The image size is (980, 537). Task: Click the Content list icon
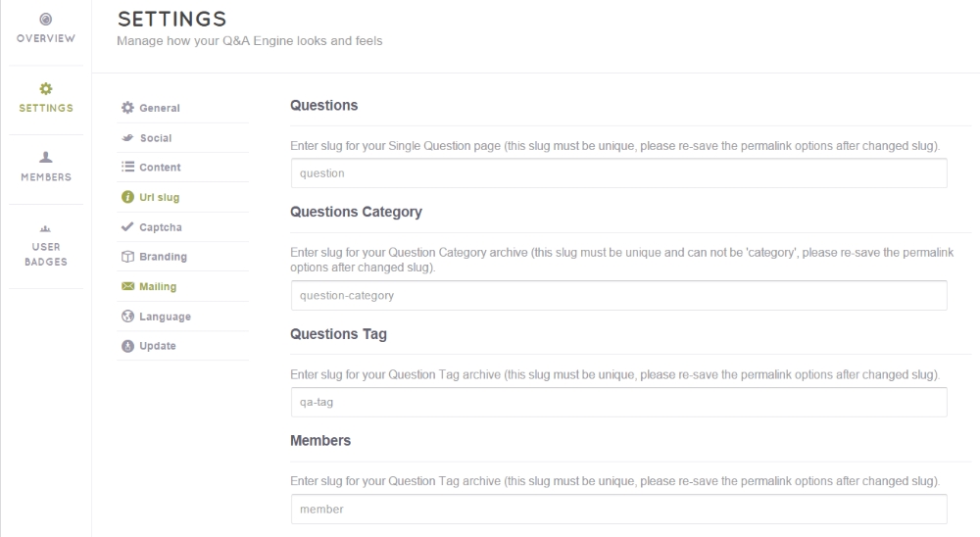(126, 168)
